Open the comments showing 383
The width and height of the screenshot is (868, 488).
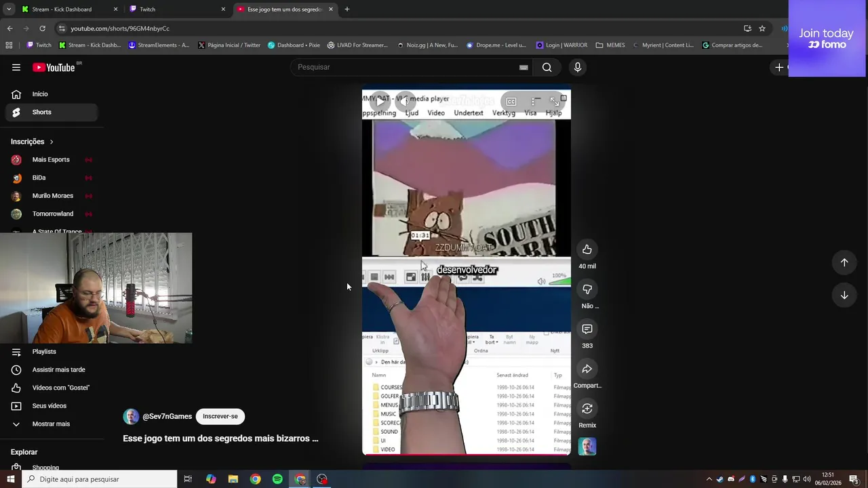pos(587,329)
